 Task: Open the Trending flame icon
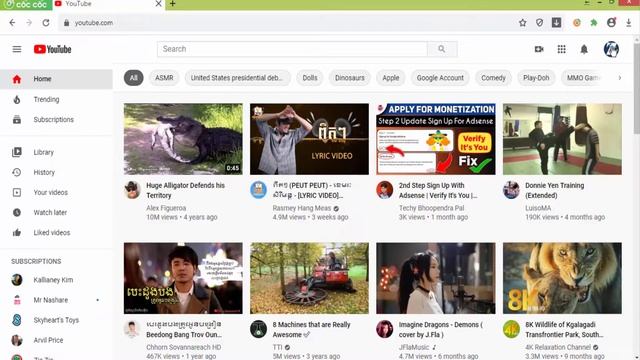click(x=17, y=100)
